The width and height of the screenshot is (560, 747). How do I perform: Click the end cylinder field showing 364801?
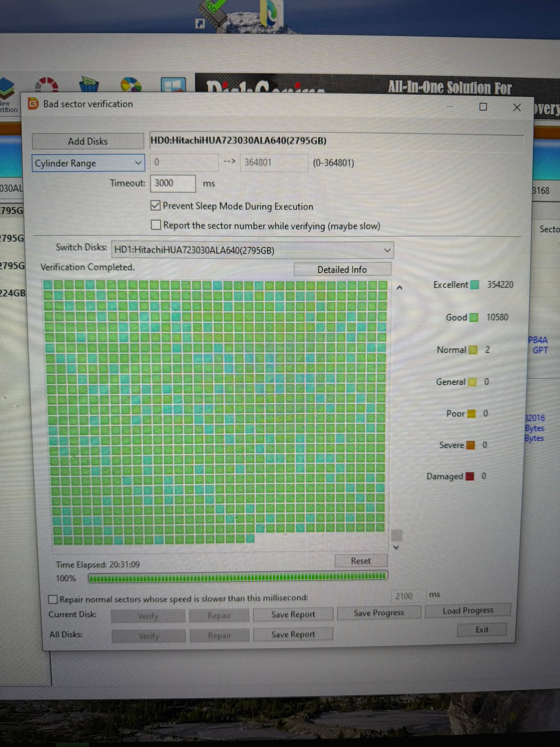(x=273, y=162)
